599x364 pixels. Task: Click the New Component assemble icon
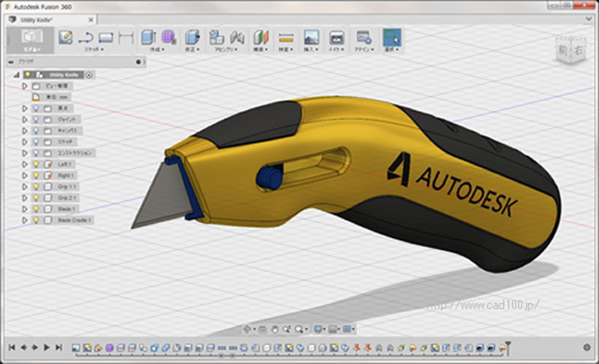tap(216, 38)
